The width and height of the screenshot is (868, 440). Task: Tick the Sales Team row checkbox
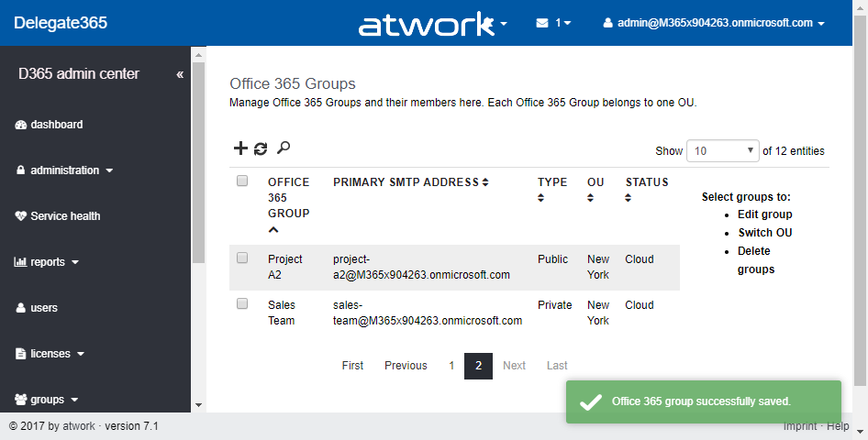[x=242, y=303]
